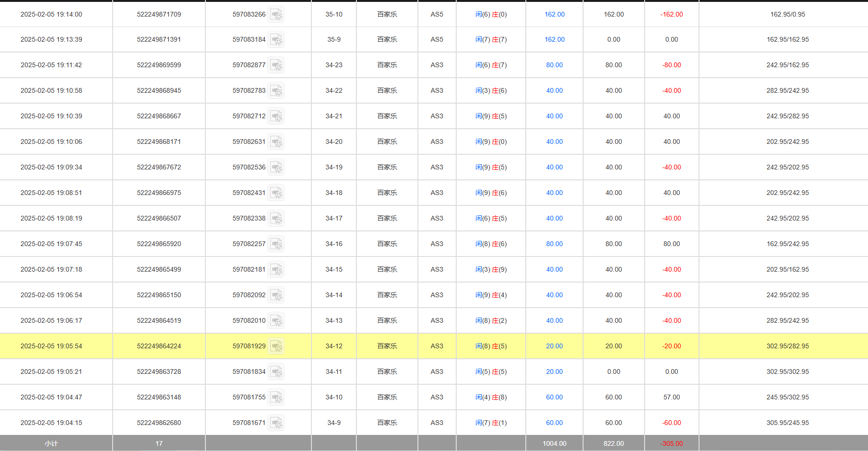Open video playback for round 34-21

click(x=277, y=116)
